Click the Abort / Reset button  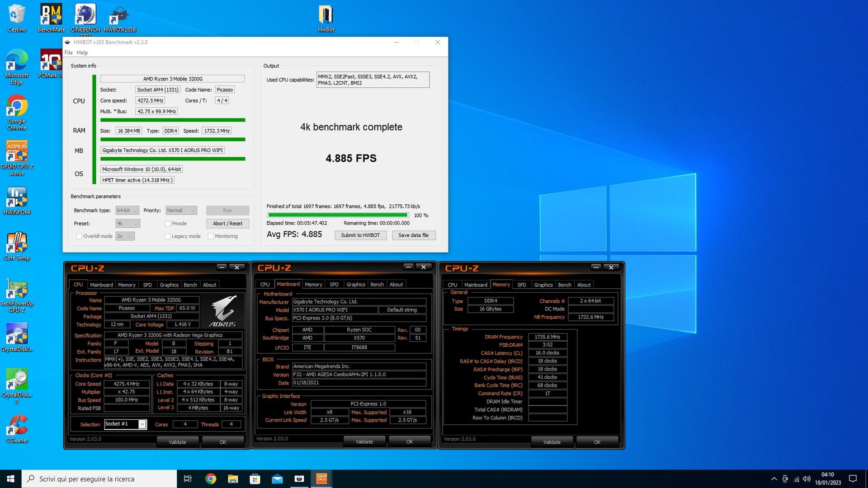(x=227, y=224)
